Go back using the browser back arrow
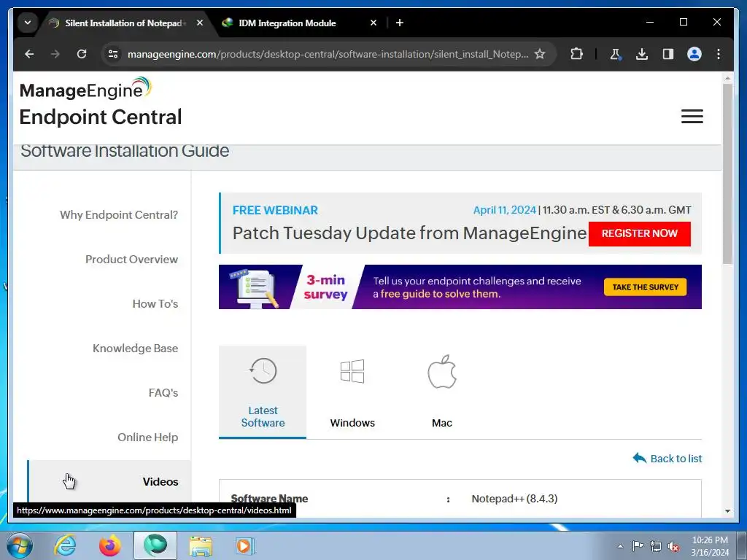747x560 pixels. 29,54
